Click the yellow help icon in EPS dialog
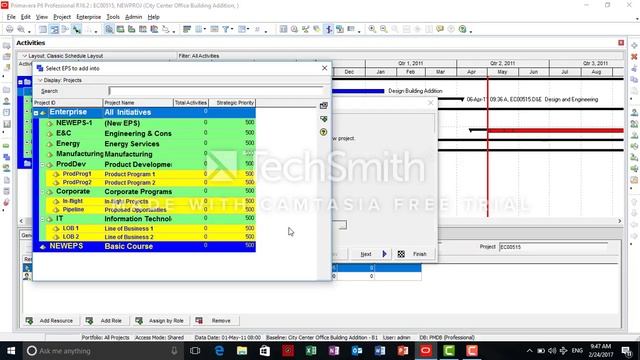Image resolution: width=640 pixels, height=360 pixels. point(324,132)
